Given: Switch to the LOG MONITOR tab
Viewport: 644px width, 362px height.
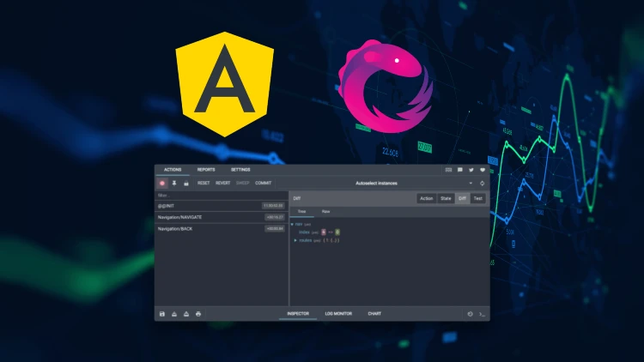Looking at the screenshot, I should (338, 314).
